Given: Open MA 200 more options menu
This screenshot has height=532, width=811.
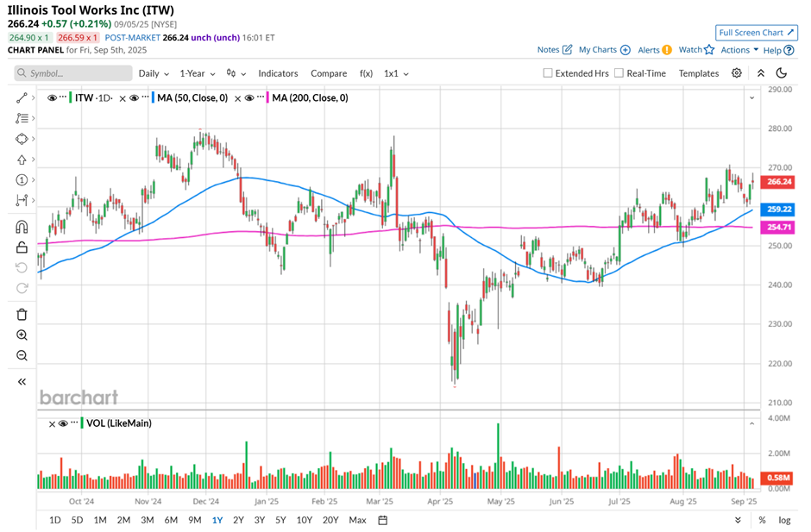Looking at the screenshot, I should [x=261, y=97].
